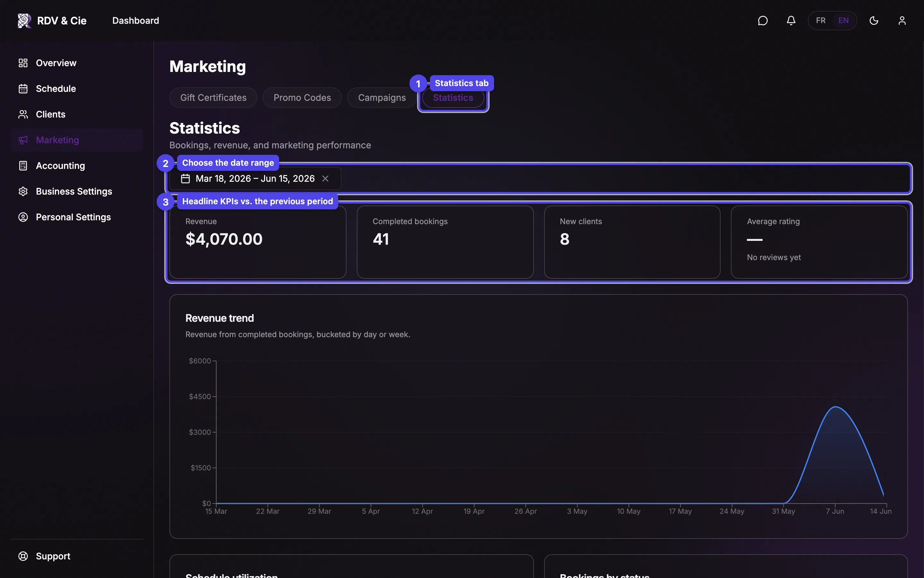The width and height of the screenshot is (924, 578).
Task: Click the calendar icon in date range
Action: 185,179
